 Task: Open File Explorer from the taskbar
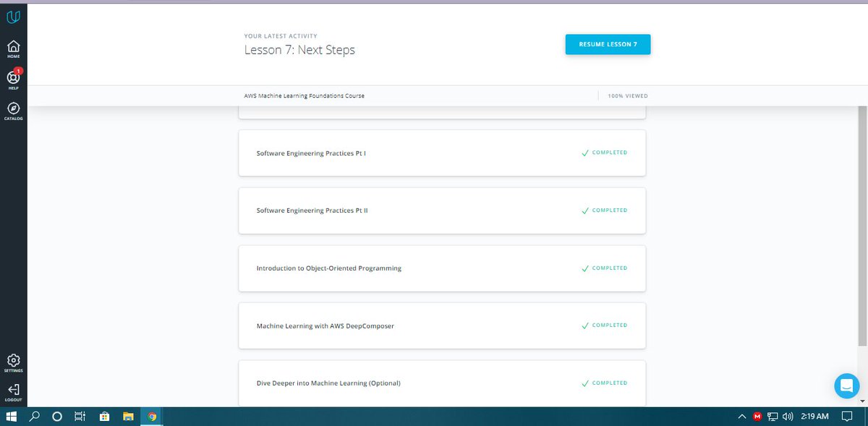[128, 417]
